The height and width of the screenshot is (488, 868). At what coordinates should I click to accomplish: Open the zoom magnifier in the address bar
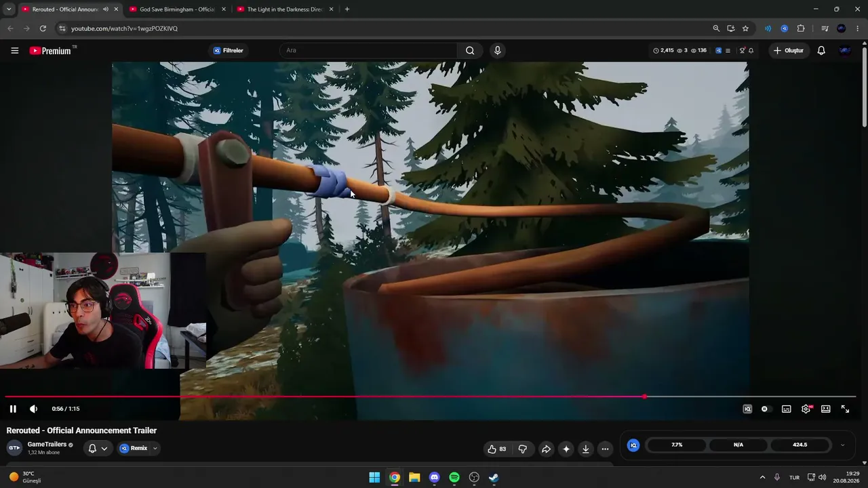pos(716,28)
